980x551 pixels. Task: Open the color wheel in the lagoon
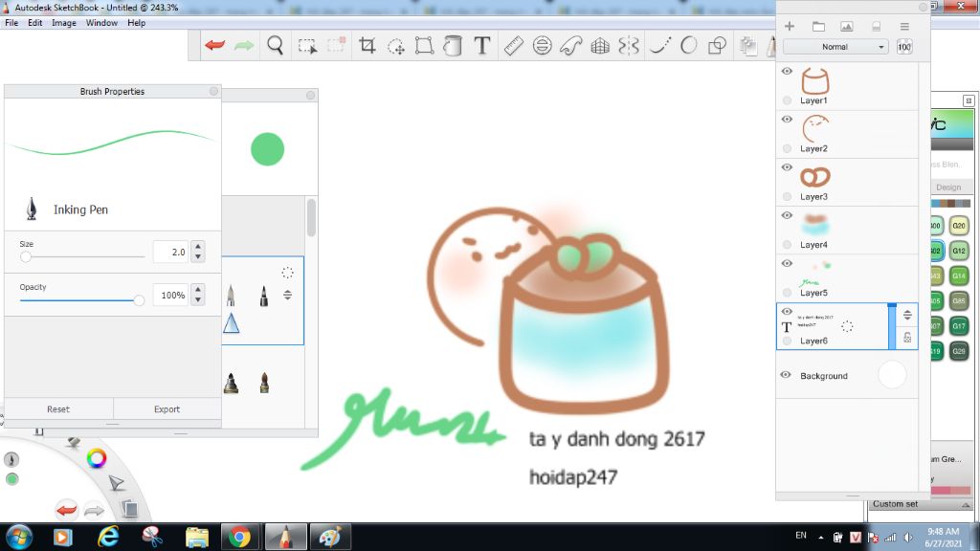tap(97, 458)
